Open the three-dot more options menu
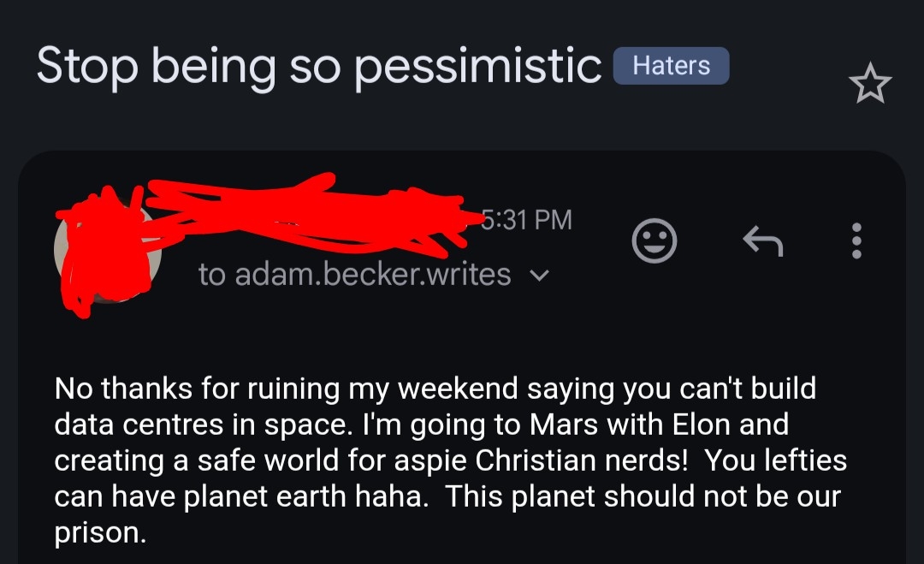 tap(856, 240)
